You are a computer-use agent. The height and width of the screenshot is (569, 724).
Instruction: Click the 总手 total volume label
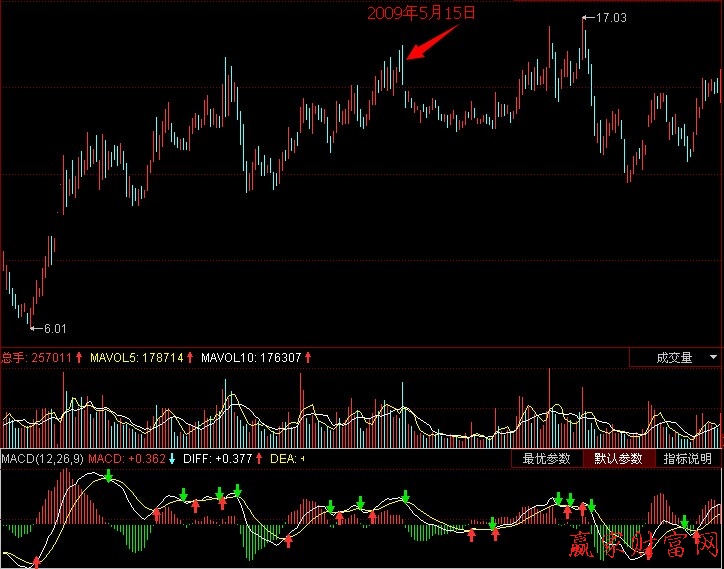click(x=13, y=357)
